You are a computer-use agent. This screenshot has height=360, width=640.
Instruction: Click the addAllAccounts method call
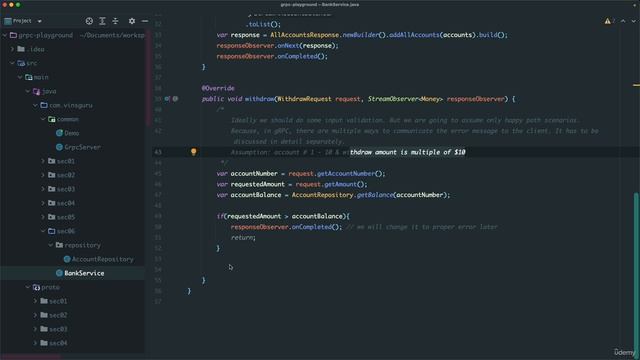pyautogui.click(x=414, y=35)
